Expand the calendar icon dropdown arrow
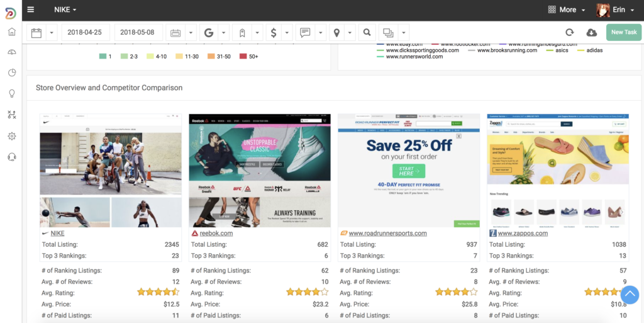Viewport: 644px width, 323px height. tap(52, 33)
